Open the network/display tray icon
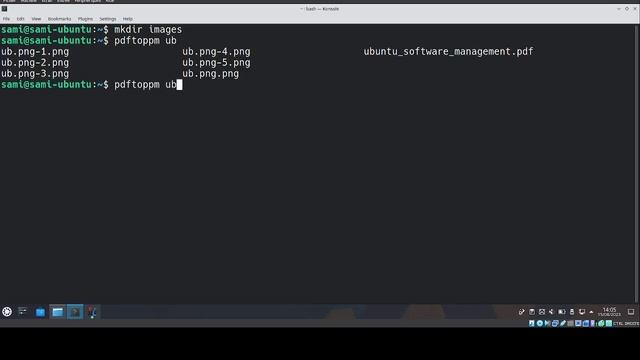Viewport: 640px width, 360px height. (x=582, y=312)
